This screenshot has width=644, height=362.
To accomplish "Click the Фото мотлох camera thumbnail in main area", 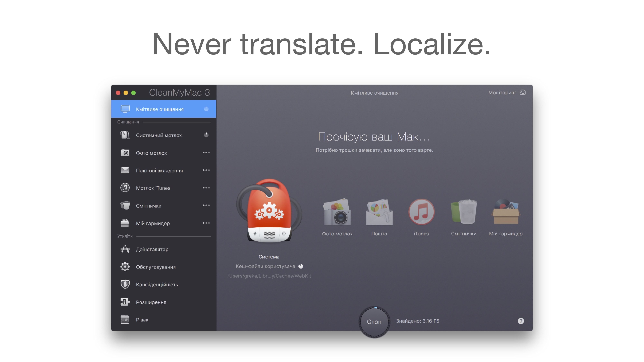I will pos(337,212).
